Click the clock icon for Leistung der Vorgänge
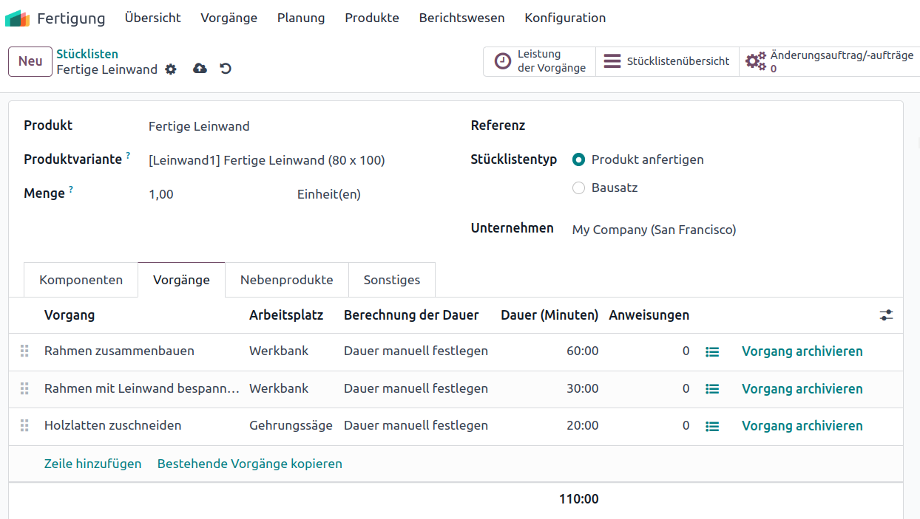Image resolution: width=920 pixels, height=519 pixels. pos(503,61)
